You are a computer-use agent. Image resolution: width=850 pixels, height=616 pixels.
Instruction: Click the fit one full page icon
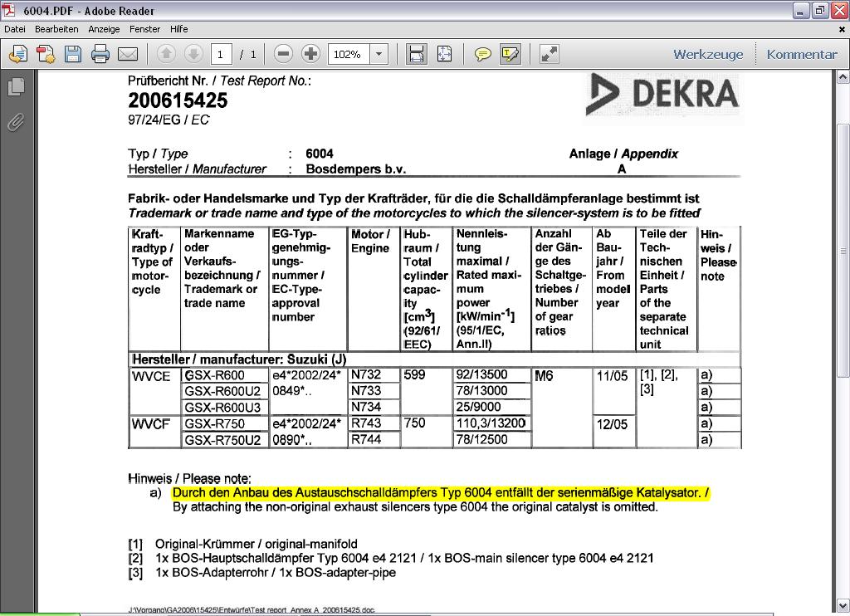pyautogui.click(x=444, y=54)
